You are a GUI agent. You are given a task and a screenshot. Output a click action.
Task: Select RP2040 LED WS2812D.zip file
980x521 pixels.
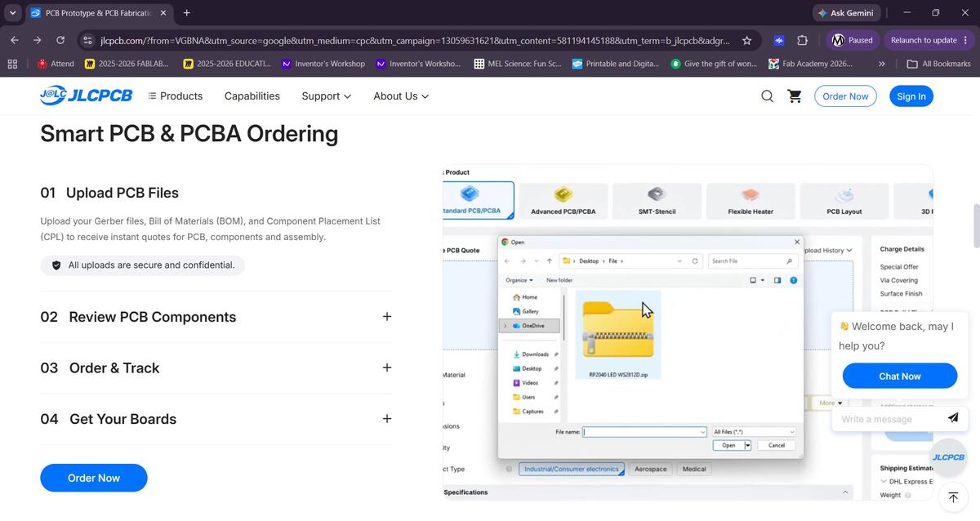618,335
